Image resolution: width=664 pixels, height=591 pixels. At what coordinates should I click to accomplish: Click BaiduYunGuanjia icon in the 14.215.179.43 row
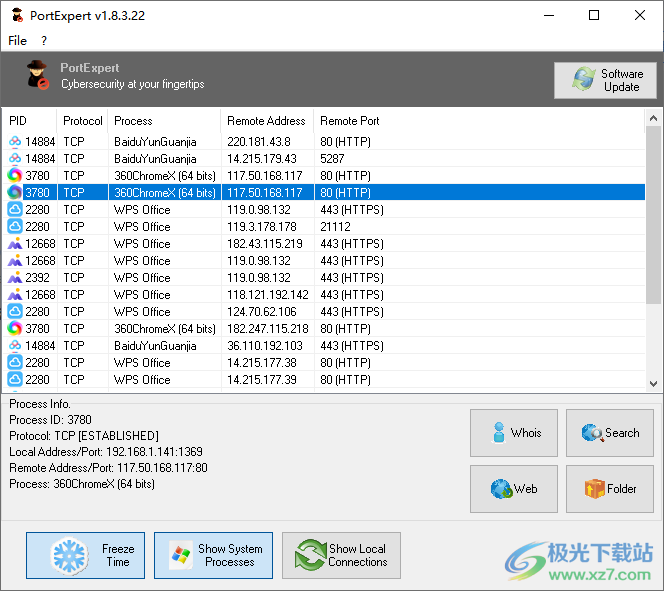(x=15, y=158)
